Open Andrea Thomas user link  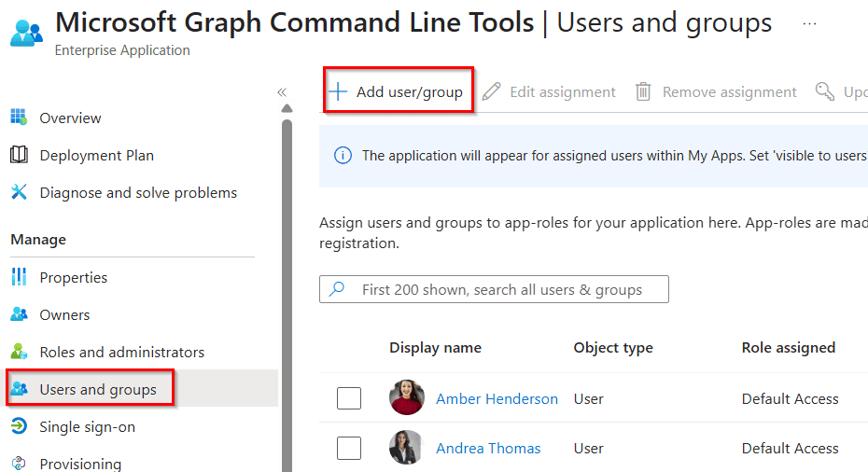(488, 448)
